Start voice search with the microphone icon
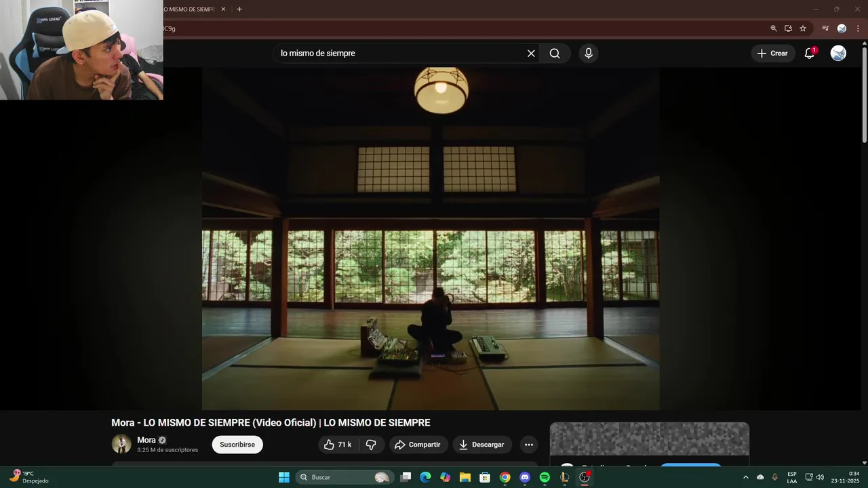 [x=589, y=54]
